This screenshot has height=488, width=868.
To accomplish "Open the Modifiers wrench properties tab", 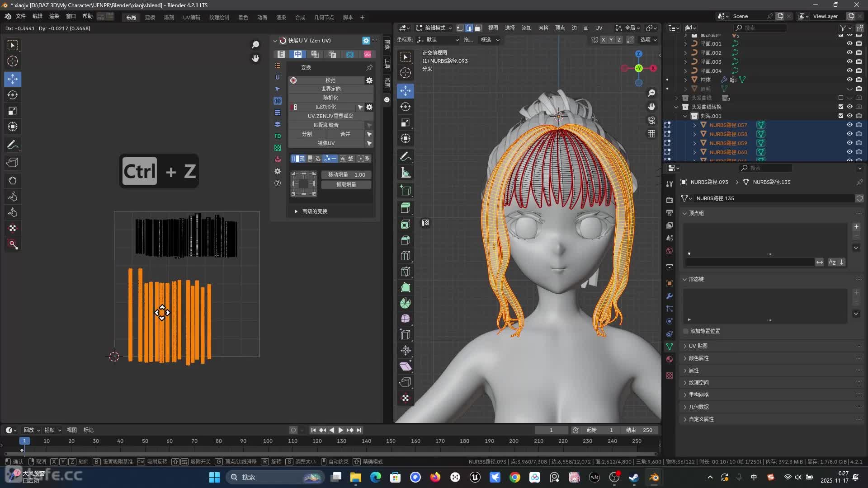I will [670, 296].
